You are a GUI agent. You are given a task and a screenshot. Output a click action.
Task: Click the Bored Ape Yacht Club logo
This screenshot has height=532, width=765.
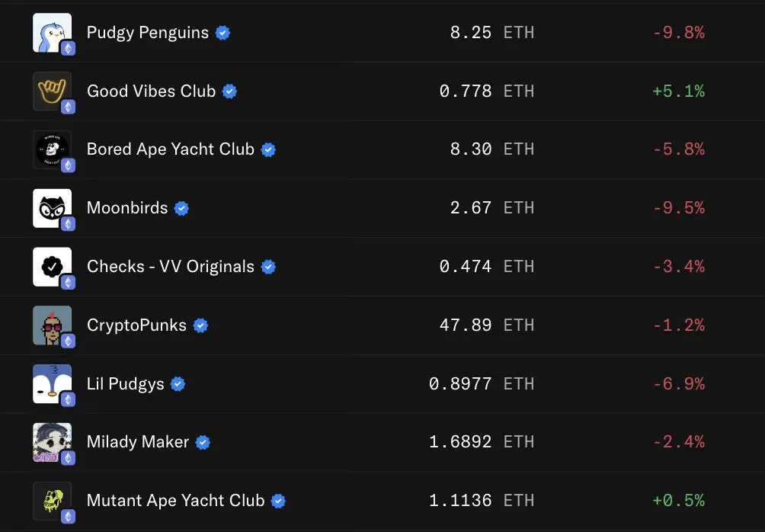(51, 149)
